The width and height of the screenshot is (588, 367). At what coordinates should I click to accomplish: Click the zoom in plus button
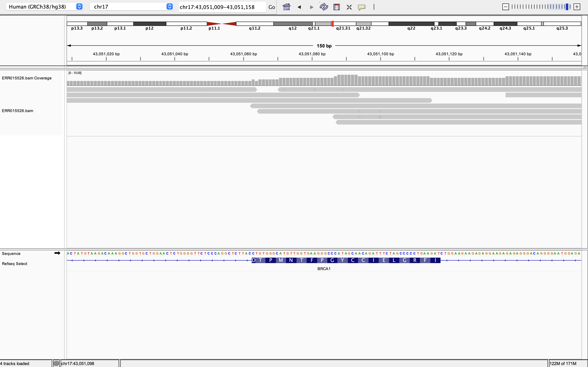(x=577, y=7)
